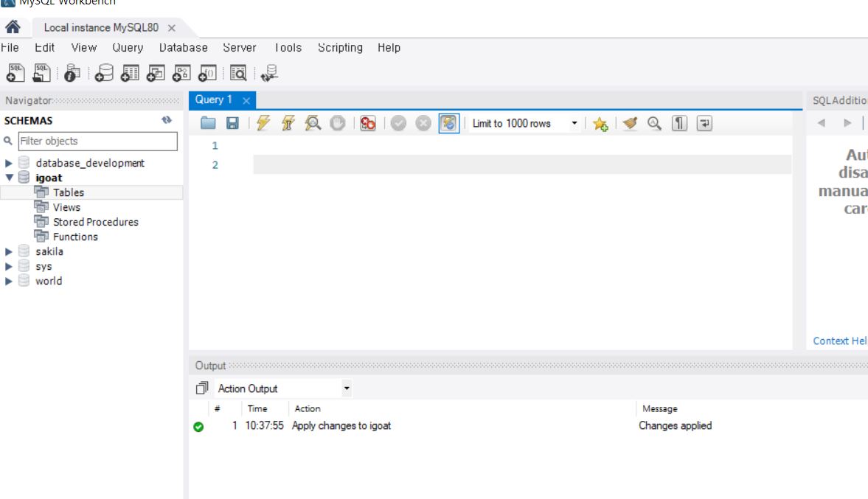Viewport: 868px width, 499px height.
Task: Beautify query with broom icon
Action: coord(629,123)
